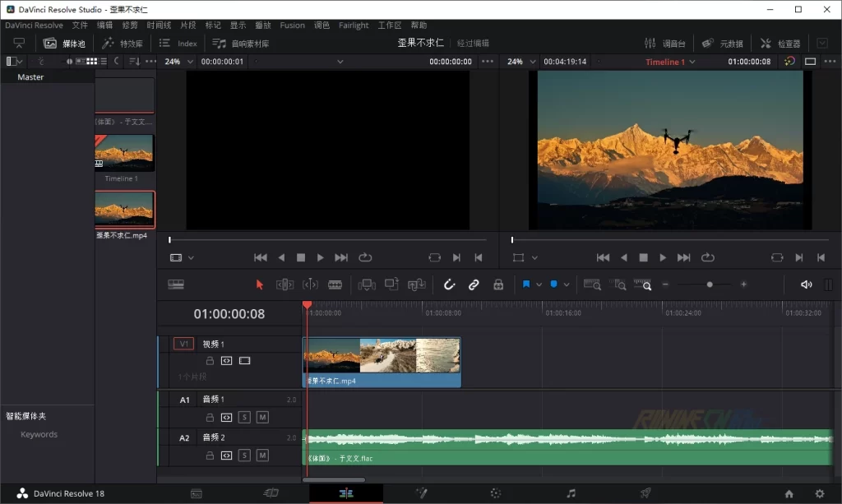Open the 时间线 menu
Viewport: 842px width, 504px height.
tap(157, 25)
